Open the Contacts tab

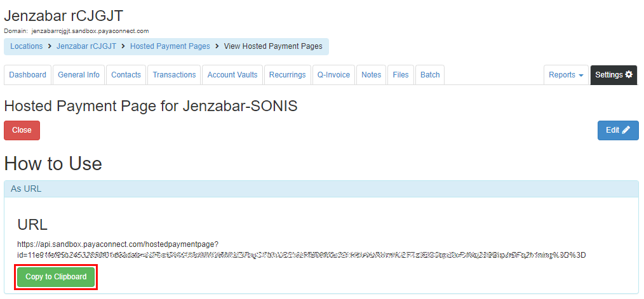tap(126, 75)
